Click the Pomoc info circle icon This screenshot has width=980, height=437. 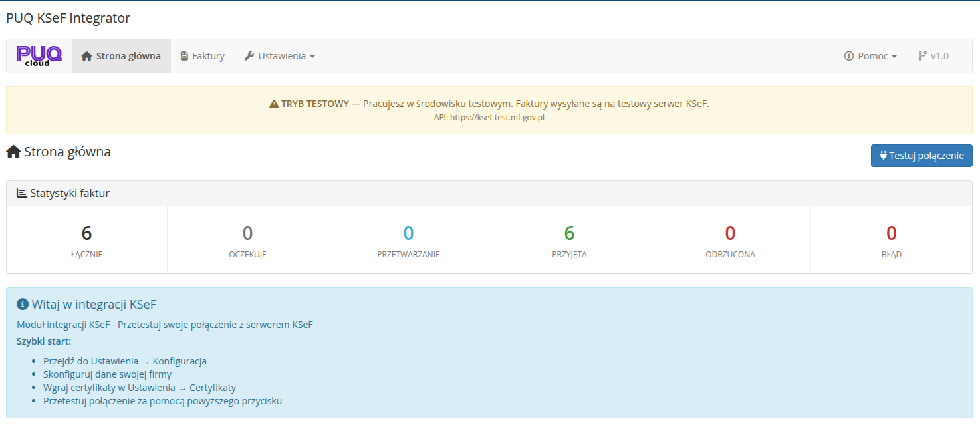click(849, 56)
